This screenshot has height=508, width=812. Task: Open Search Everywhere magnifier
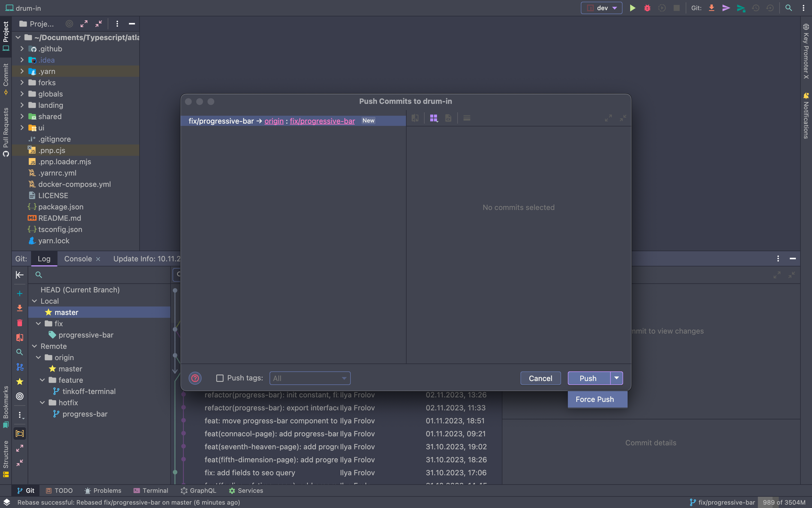pyautogui.click(x=789, y=8)
